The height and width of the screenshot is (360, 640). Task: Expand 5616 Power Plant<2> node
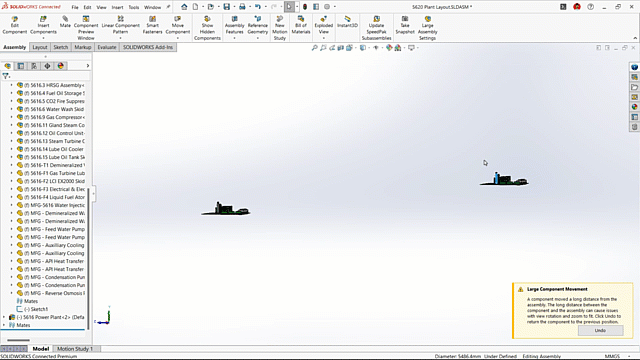4,317
